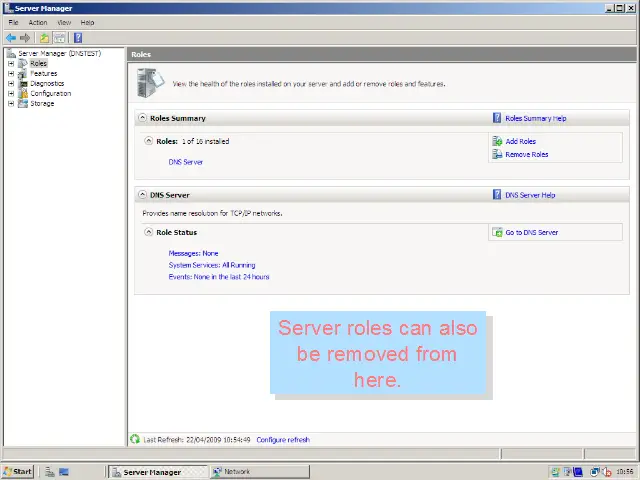This screenshot has width=640, height=480.
Task: Click the Storage tree node icon
Action: 23,103
